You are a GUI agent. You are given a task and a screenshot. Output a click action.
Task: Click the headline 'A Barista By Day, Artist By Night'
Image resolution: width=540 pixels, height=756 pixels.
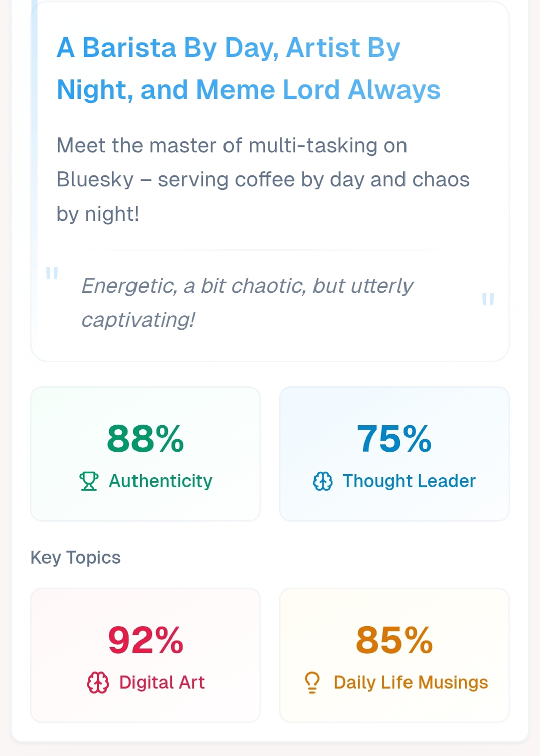point(248,69)
